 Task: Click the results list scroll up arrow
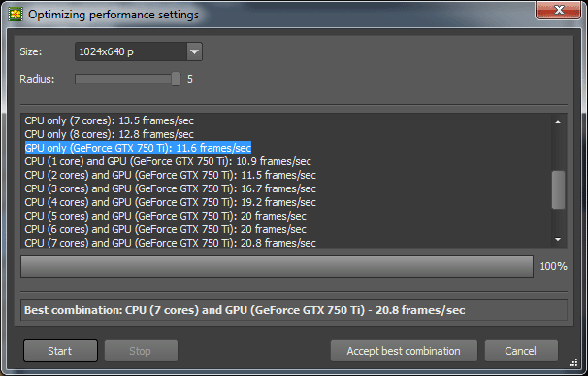(x=558, y=122)
